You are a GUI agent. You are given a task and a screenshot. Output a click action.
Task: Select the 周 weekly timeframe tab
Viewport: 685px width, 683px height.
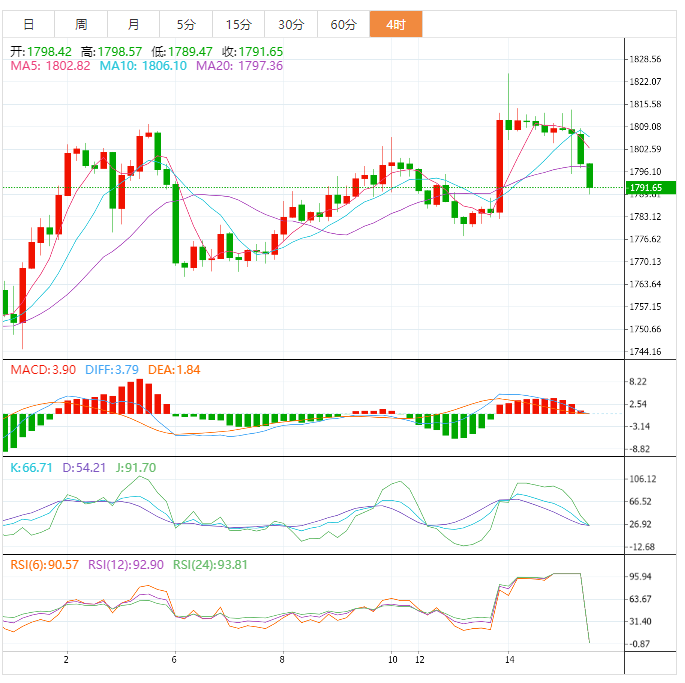[81, 24]
